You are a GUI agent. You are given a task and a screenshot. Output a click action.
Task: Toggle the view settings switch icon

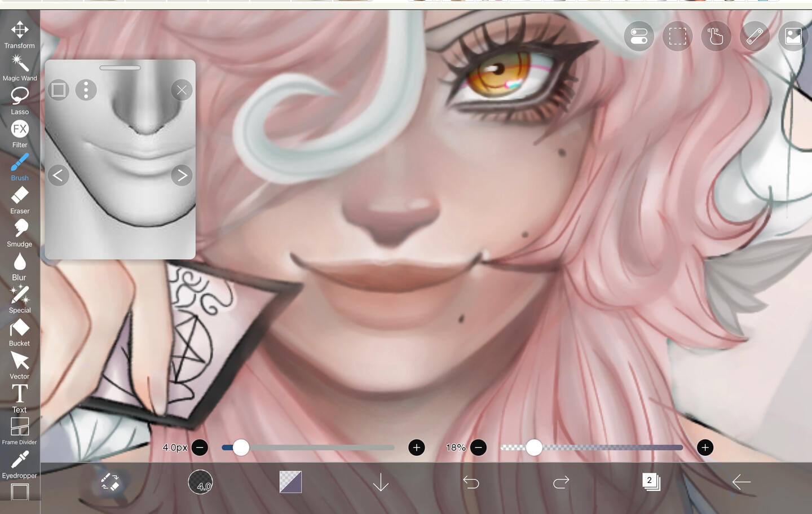point(639,37)
